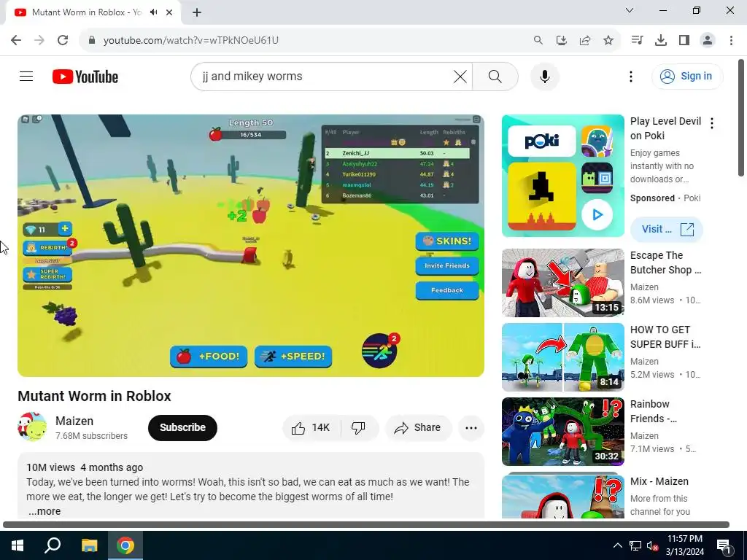Mute the tab via speaker icon
Screen dimensions: 747x560
153,12
